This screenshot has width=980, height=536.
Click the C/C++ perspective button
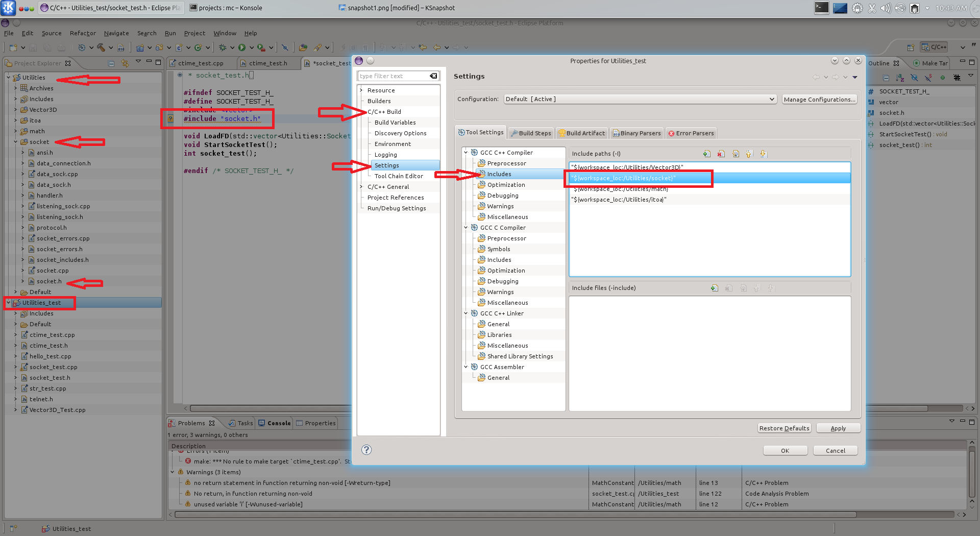coord(934,47)
